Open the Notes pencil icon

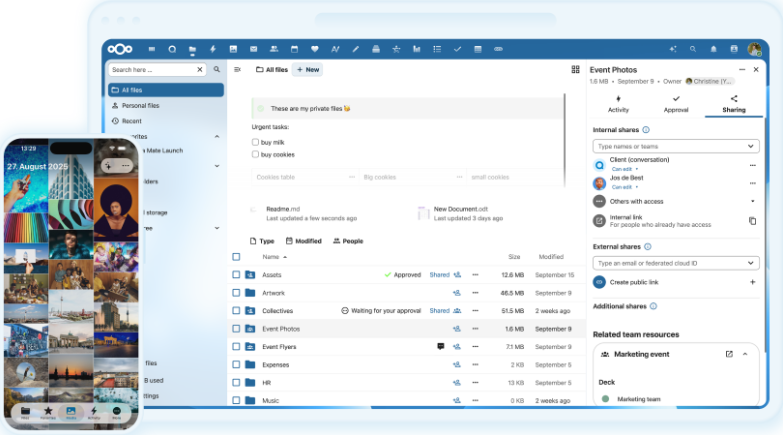(356, 49)
